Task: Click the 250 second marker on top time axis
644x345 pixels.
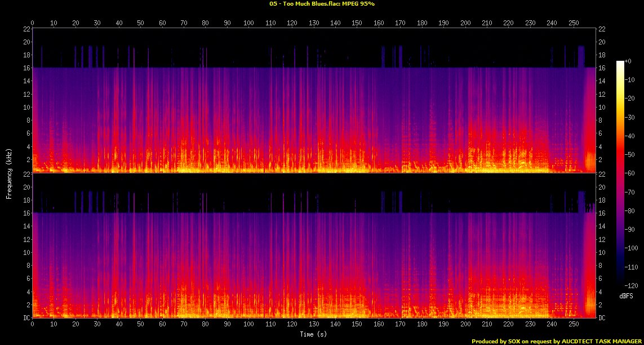Action: [574, 23]
